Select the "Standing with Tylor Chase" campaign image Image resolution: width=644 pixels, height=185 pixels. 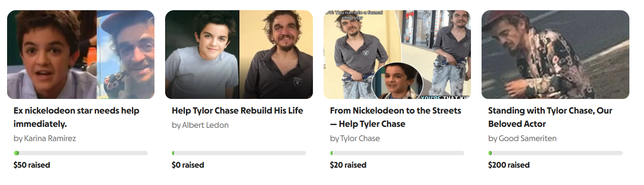(555, 54)
